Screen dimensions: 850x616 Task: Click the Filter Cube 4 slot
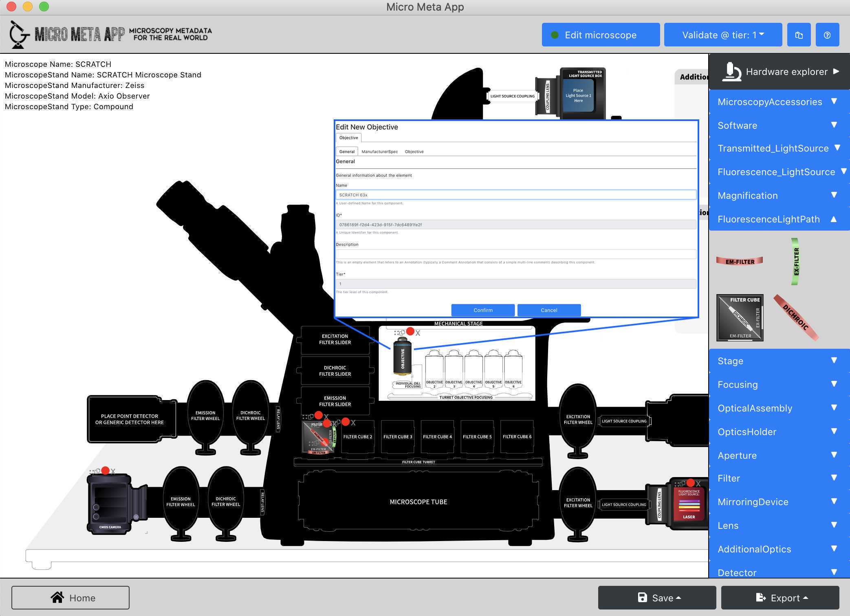[x=437, y=437]
